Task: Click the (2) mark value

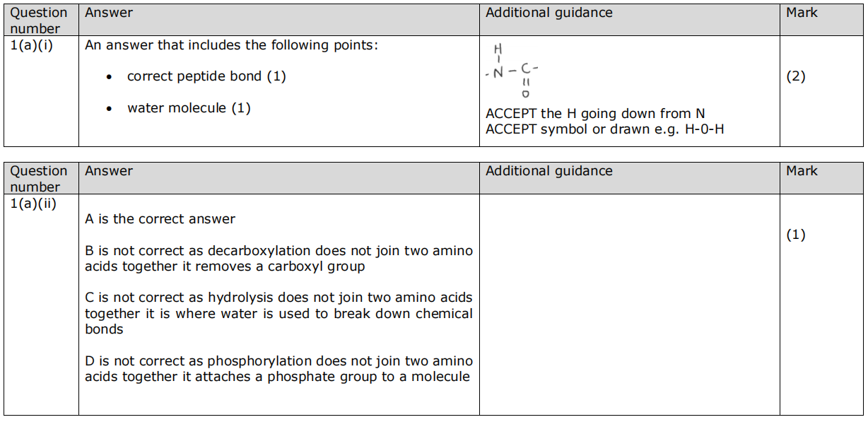Action: tap(796, 76)
